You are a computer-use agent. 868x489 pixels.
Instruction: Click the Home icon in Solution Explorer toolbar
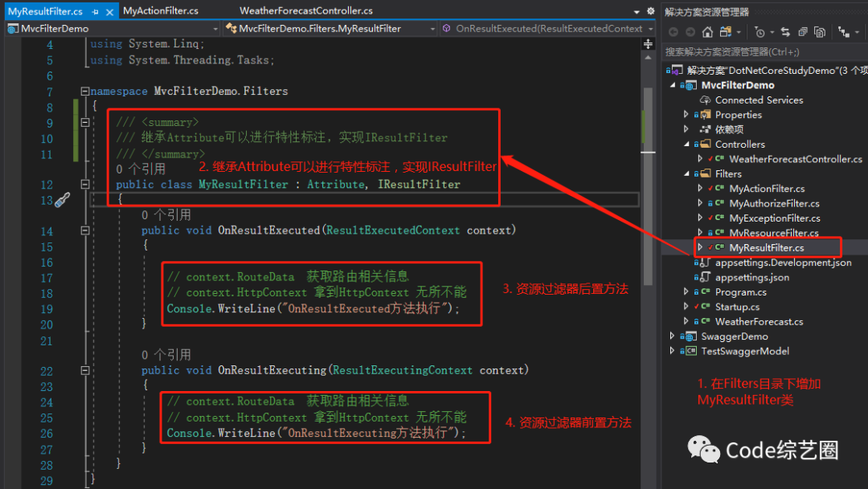point(707,32)
